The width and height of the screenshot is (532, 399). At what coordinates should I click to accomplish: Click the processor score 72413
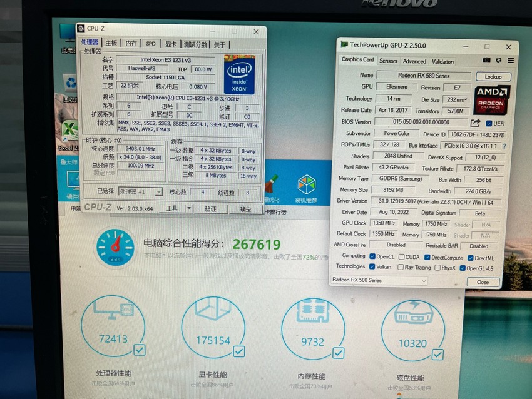113,339
